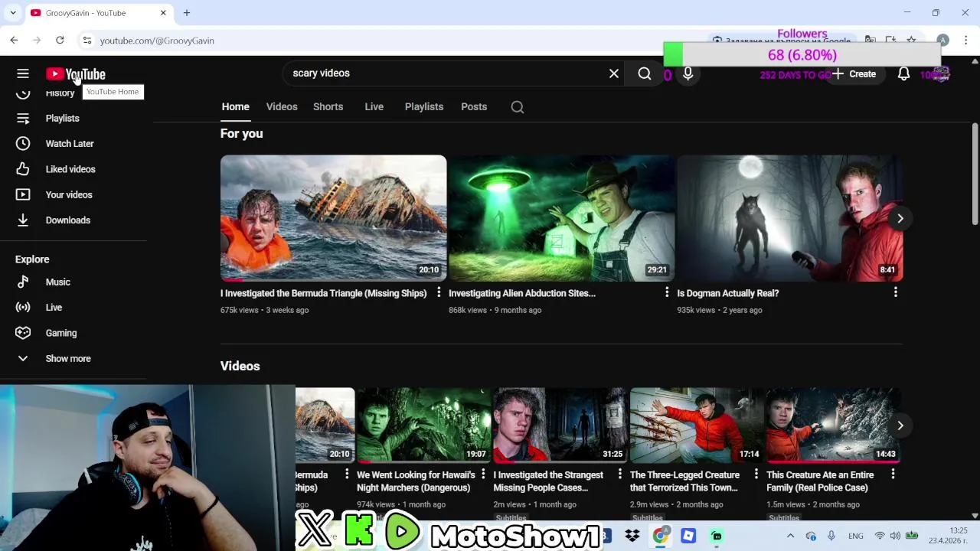This screenshot has height=551, width=980.
Task: Open title 'The Three-Legged Creature that Terrorized This Town'
Action: (684, 481)
